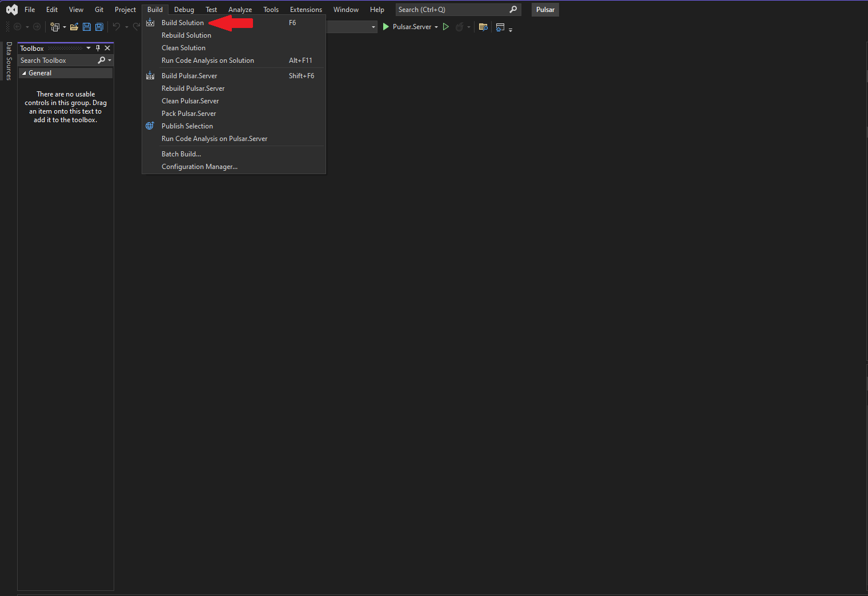Click the Open File folder icon
Image resolution: width=868 pixels, height=596 pixels.
74,27
